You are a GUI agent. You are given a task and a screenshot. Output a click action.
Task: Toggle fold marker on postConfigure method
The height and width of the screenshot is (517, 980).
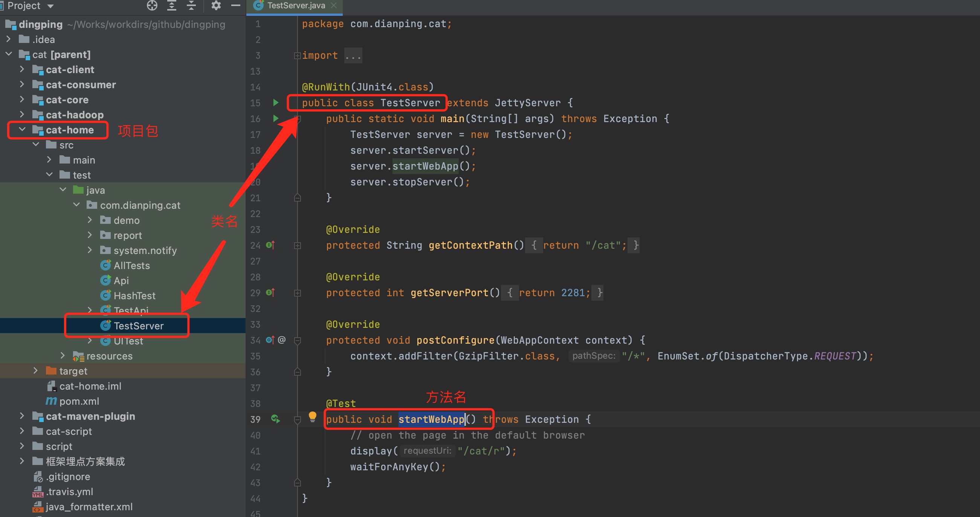(x=298, y=340)
